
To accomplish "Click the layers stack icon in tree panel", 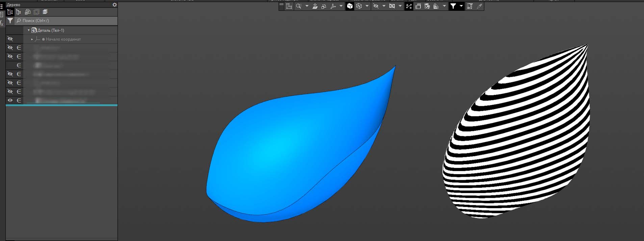I will pyautogui.click(x=45, y=12).
